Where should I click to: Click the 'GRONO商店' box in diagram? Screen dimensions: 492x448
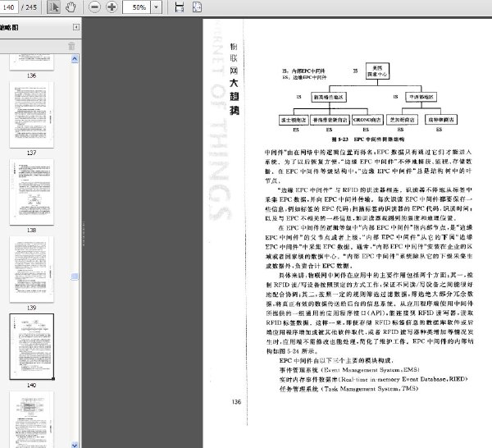(367, 120)
